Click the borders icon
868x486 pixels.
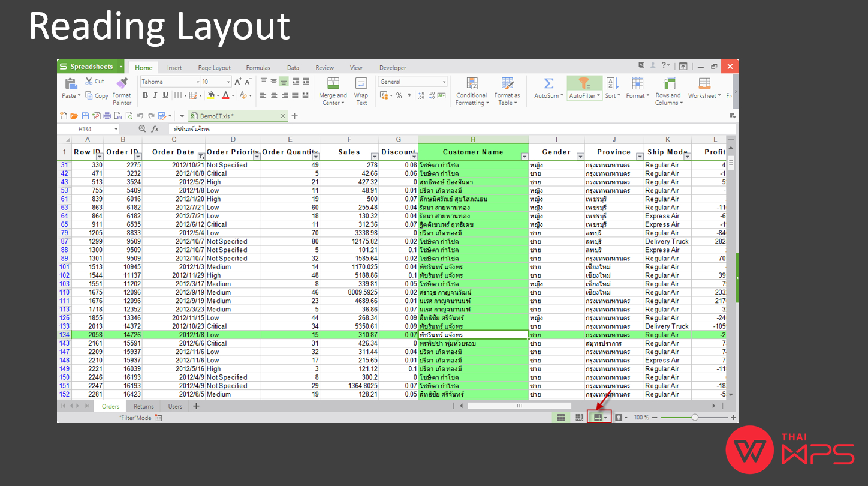click(178, 95)
